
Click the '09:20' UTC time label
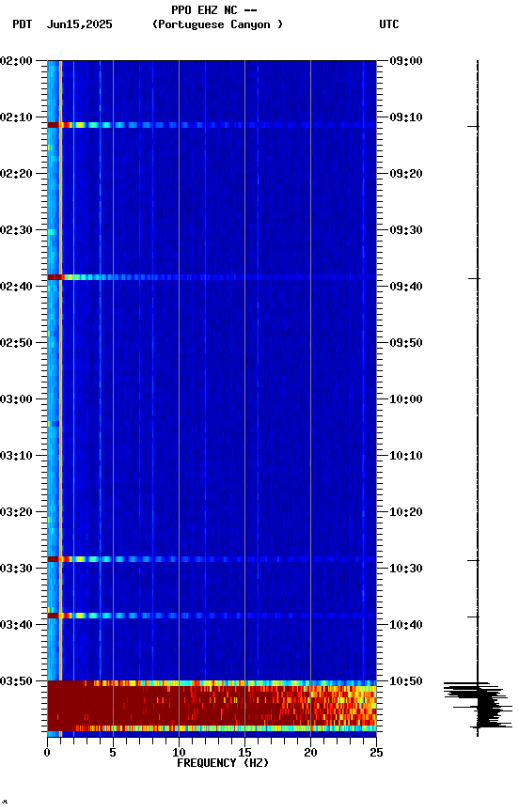point(406,174)
